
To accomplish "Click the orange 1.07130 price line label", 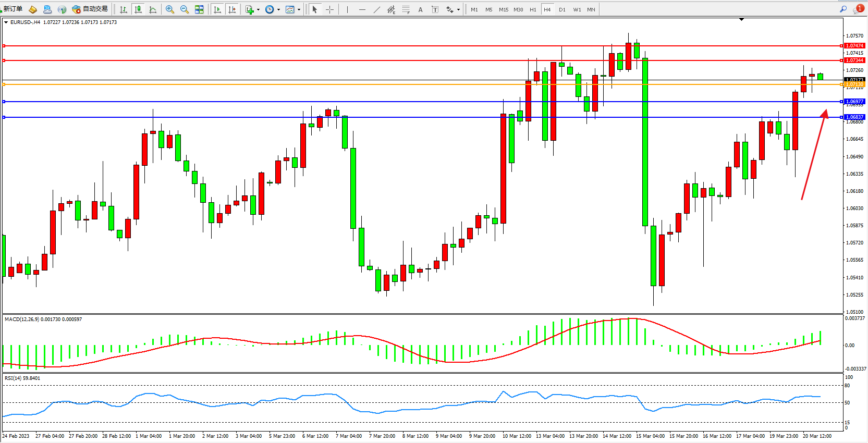I will pos(854,84).
